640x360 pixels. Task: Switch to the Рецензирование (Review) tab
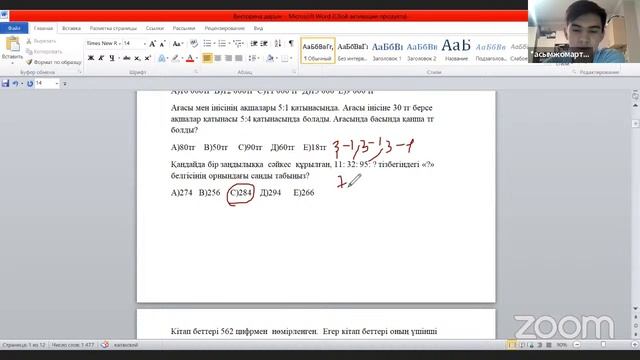[224, 28]
